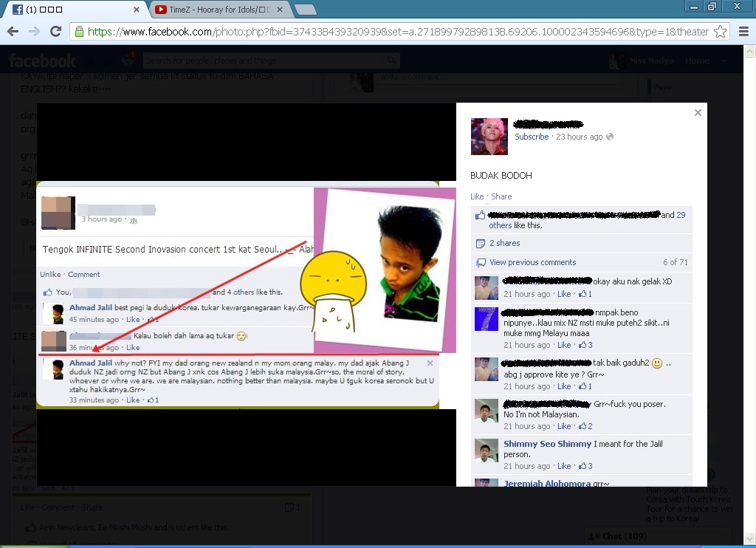Subscribe to the photo poster
The width and height of the screenshot is (756, 548).
coord(532,137)
